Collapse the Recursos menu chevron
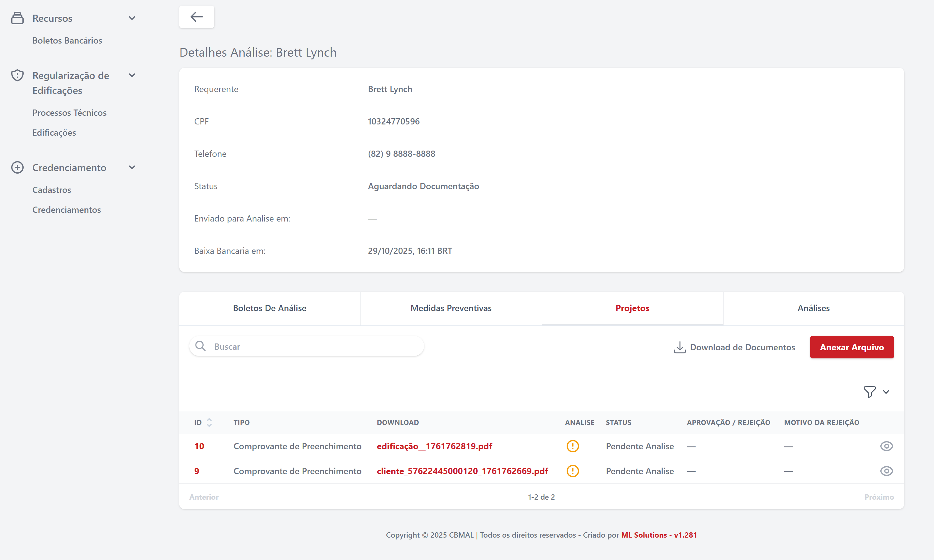Screen dimensions: 934x560 pyautogui.click(x=132, y=18)
